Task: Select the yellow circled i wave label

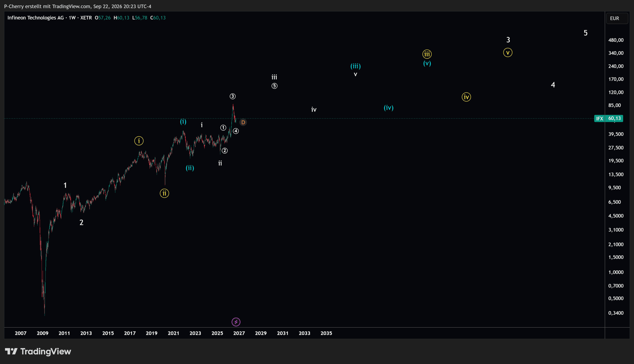Action: click(x=139, y=141)
